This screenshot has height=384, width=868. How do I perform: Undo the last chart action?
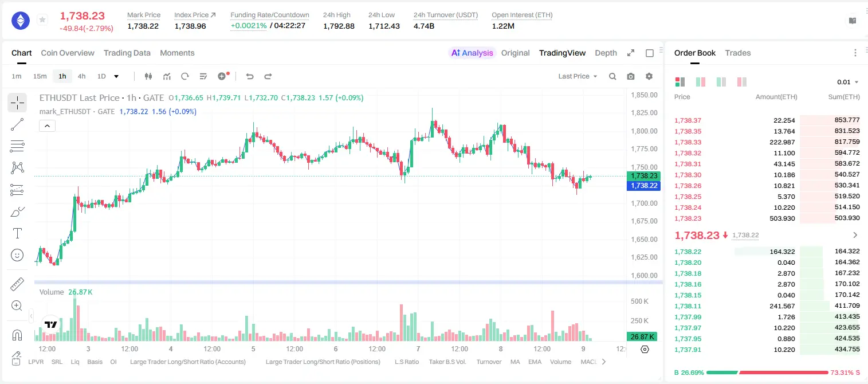click(249, 76)
